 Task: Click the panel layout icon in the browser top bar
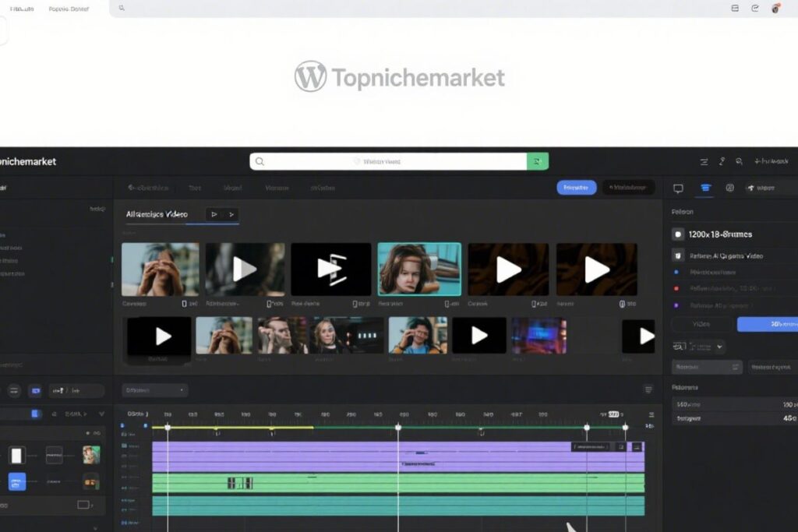click(735, 8)
